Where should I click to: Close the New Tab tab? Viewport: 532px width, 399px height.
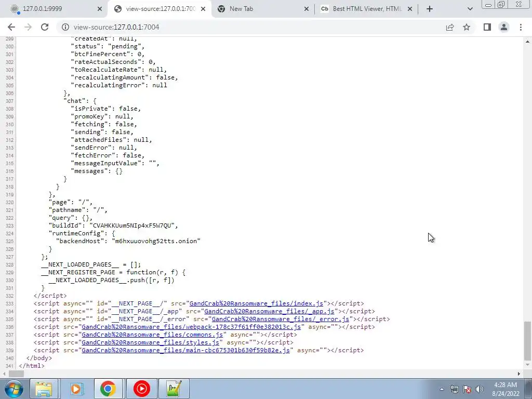click(307, 9)
